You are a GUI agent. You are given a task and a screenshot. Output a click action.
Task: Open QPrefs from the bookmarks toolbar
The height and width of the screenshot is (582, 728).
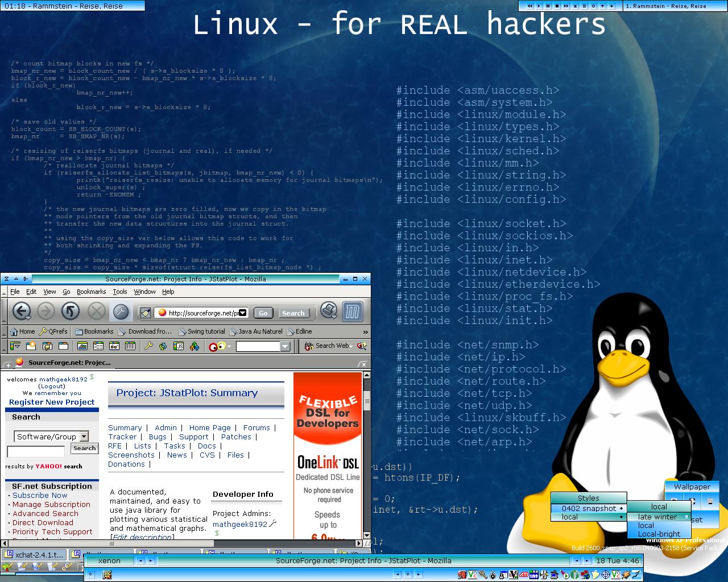[x=53, y=331]
